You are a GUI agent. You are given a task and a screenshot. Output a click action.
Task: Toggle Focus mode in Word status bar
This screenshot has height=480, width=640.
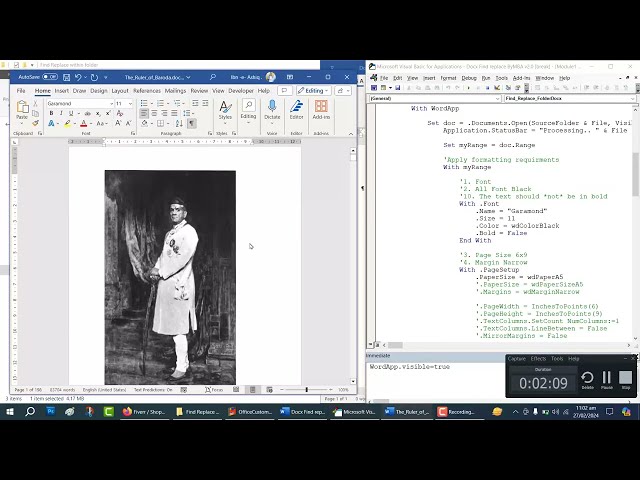pos(214,390)
